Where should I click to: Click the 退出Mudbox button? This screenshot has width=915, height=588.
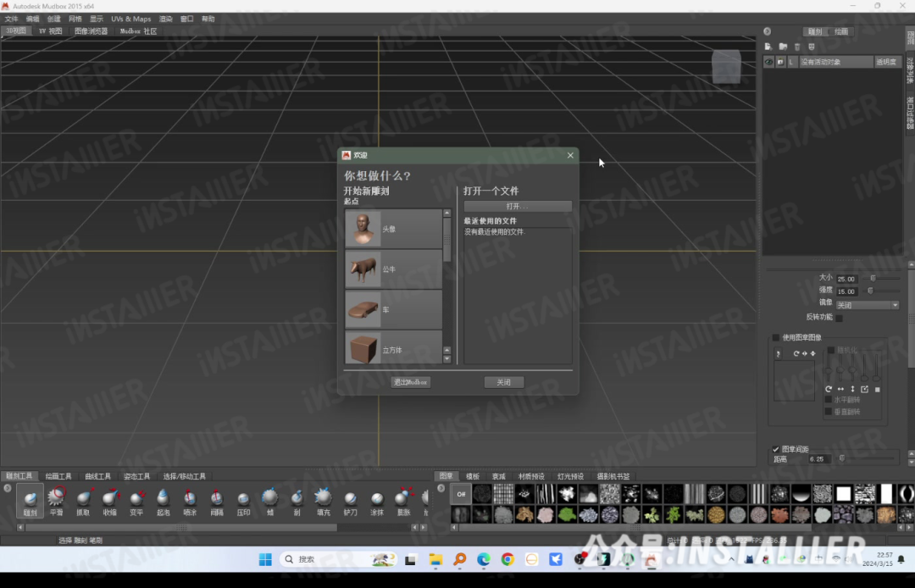(411, 383)
